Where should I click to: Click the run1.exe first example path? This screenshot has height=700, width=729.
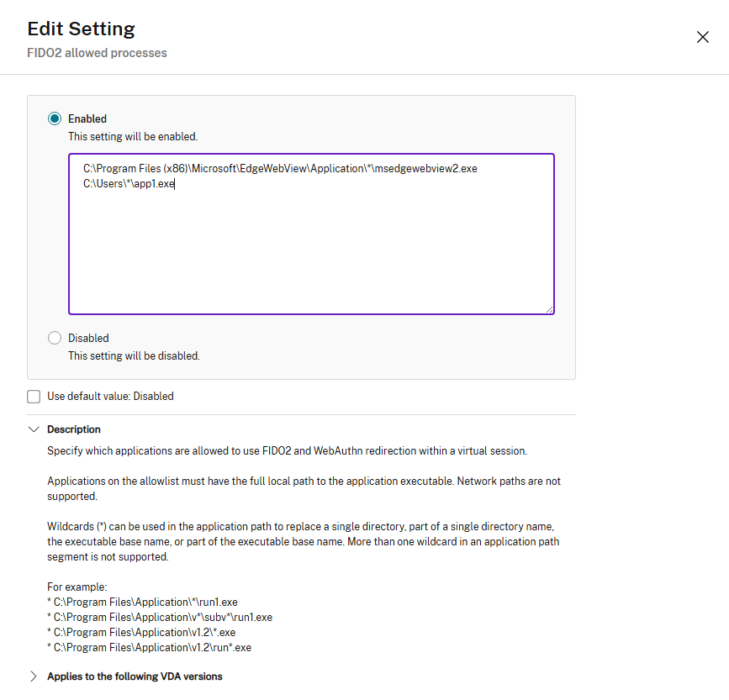pos(145,602)
